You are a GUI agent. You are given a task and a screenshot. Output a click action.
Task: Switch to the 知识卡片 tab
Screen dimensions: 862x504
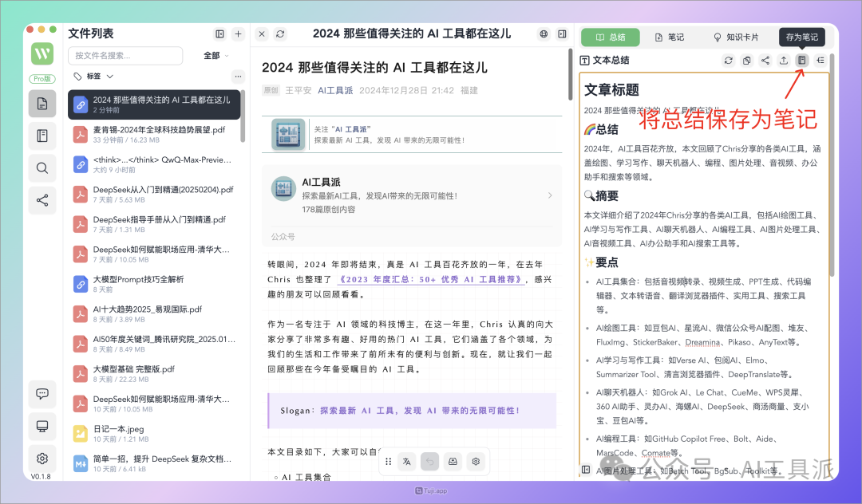736,37
